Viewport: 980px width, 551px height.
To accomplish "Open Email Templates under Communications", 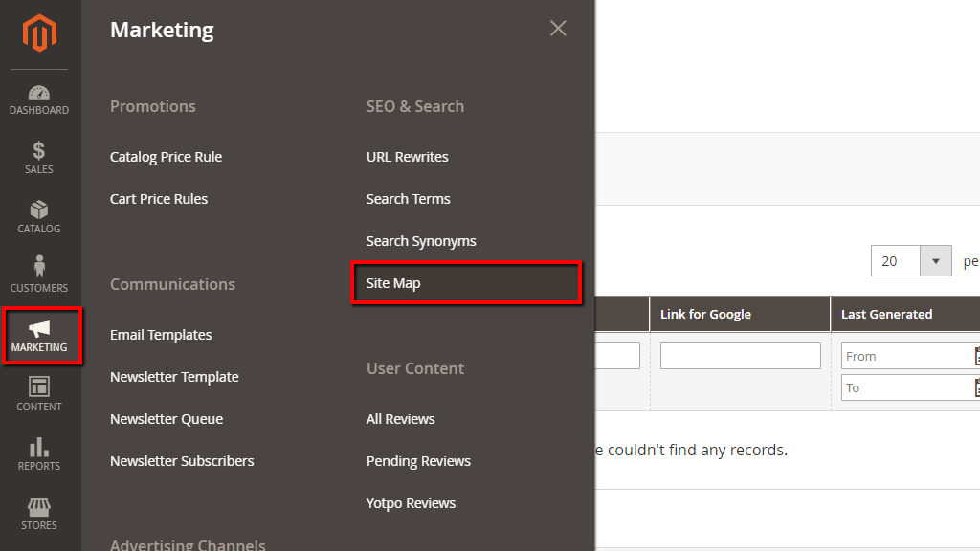I will coord(161,335).
